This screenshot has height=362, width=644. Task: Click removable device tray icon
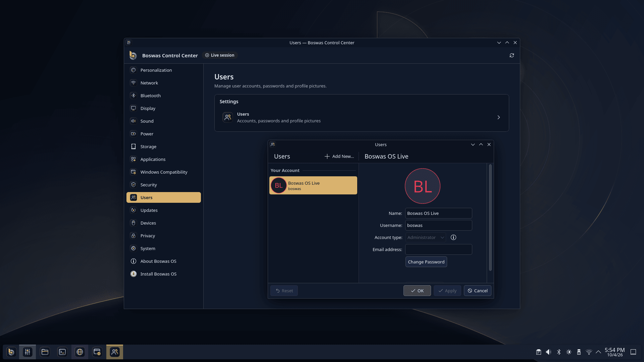[579, 352]
